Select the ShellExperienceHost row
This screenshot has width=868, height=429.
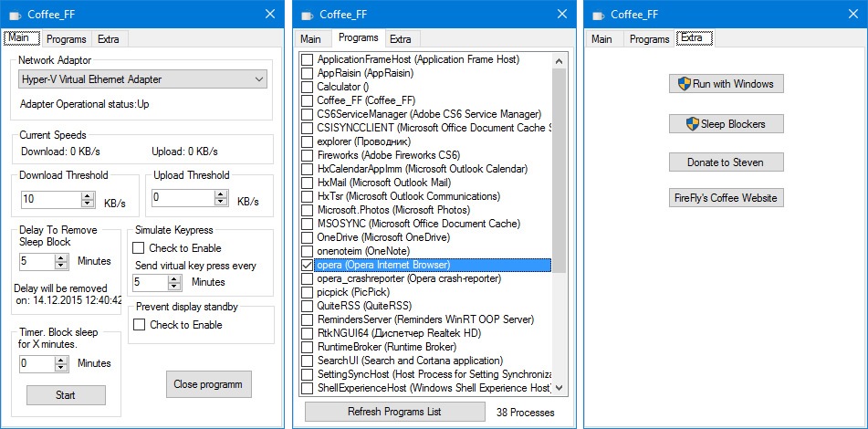(425, 388)
